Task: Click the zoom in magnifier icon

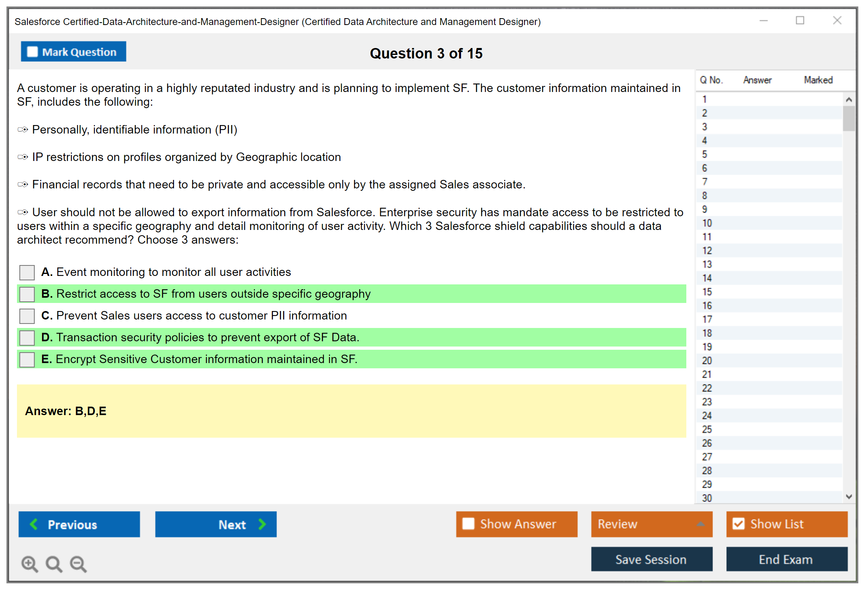Action: coord(29,564)
